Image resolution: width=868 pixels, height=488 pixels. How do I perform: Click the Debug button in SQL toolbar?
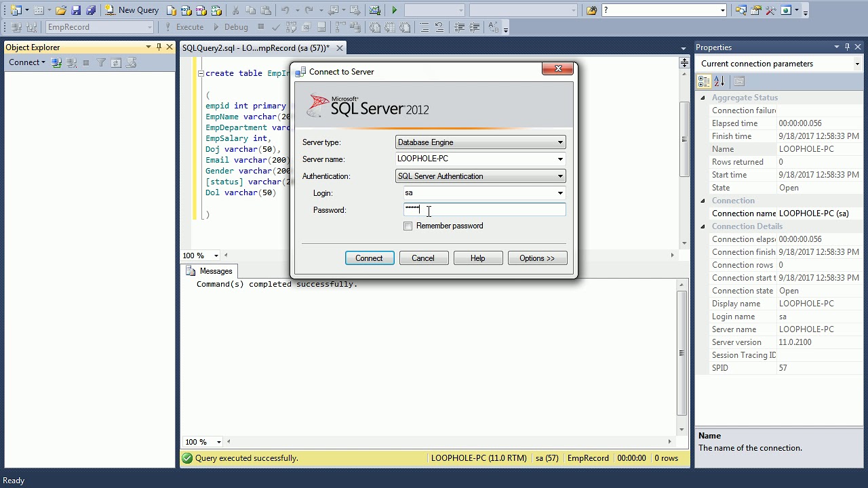(x=230, y=27)
